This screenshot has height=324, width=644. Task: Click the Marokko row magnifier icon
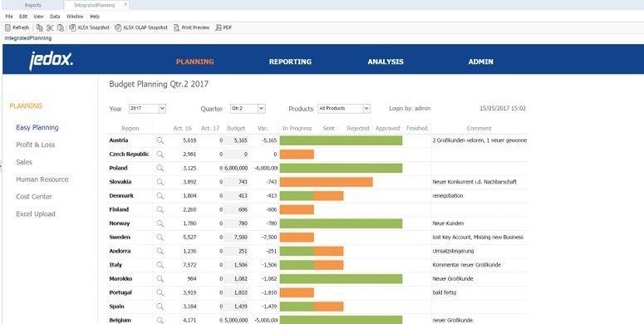[160, 279]
